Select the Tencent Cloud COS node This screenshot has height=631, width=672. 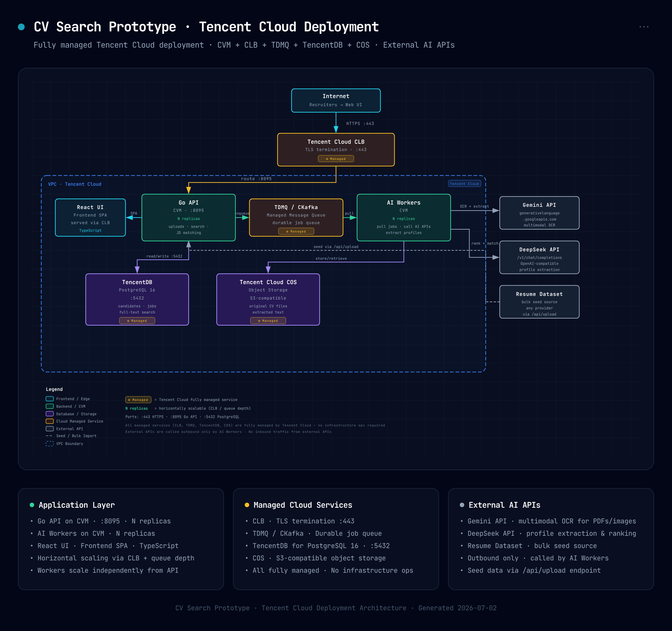(x=268, y=300)
